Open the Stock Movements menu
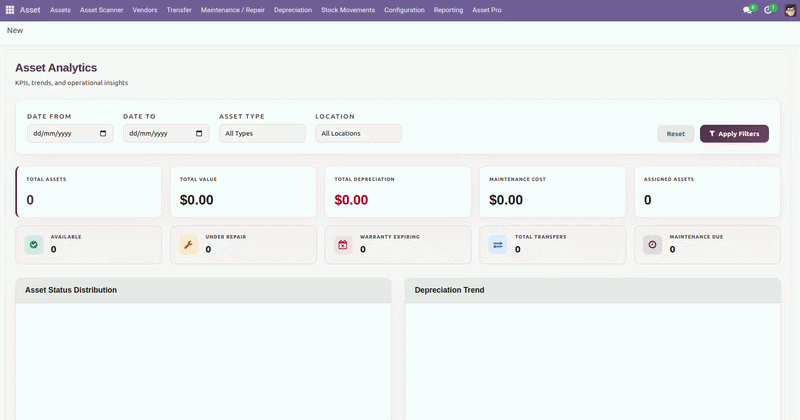800x420 pixels. tap(348, 10)
